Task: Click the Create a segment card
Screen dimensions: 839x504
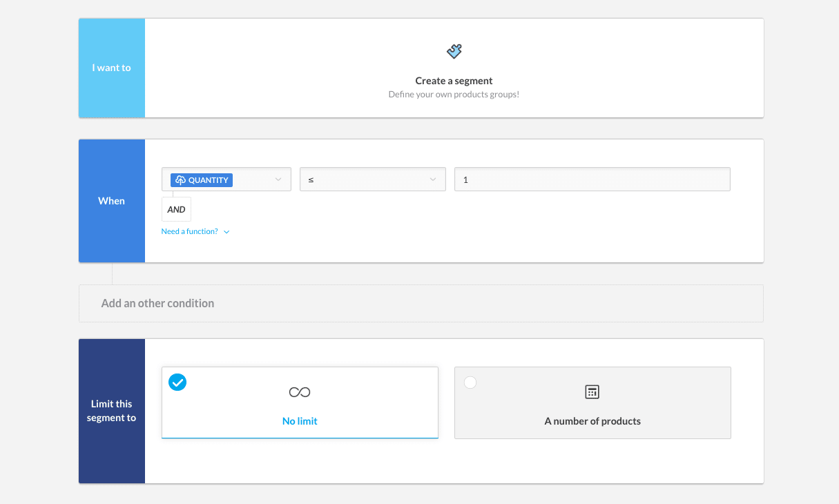Action: point(454,68)
